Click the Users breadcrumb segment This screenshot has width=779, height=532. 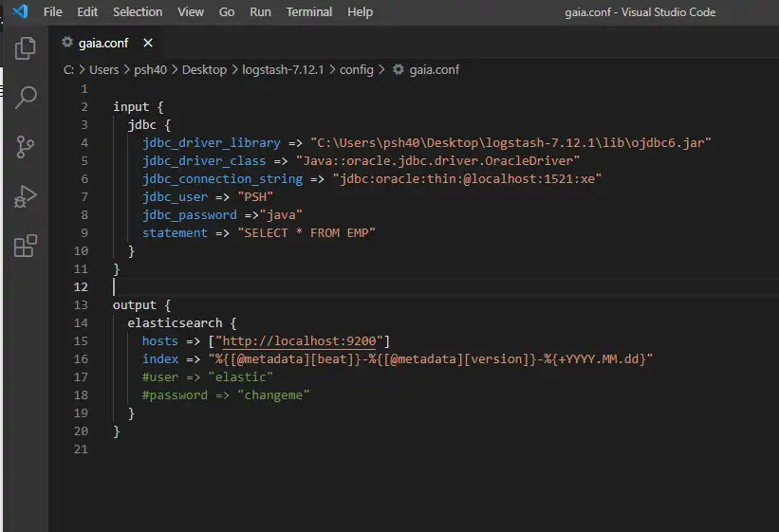pyautogui.click(x=103, y=69)
